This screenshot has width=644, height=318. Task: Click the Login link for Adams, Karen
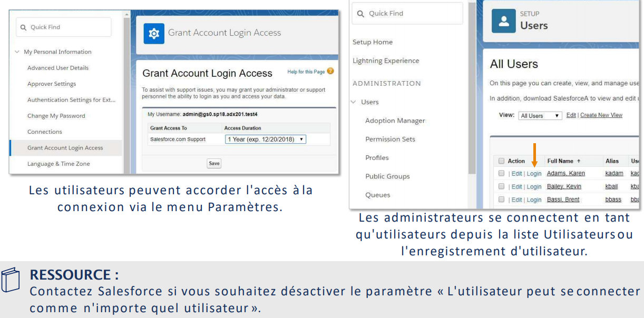pyautogui.click(x=534, y=173)
